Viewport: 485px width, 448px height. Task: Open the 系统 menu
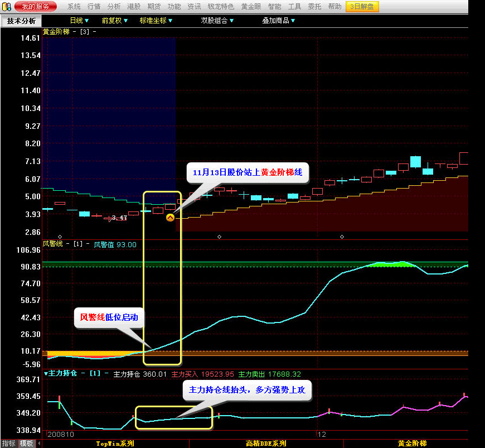coord(74,7)
